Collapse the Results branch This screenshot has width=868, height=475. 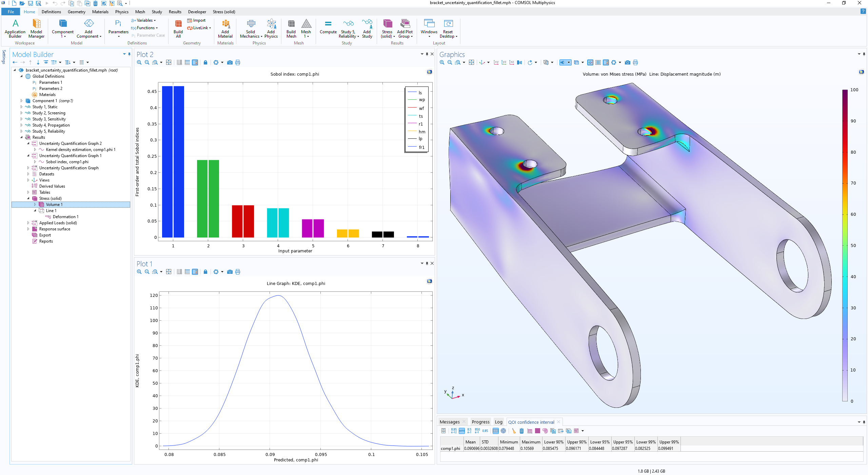pos(22,137)
